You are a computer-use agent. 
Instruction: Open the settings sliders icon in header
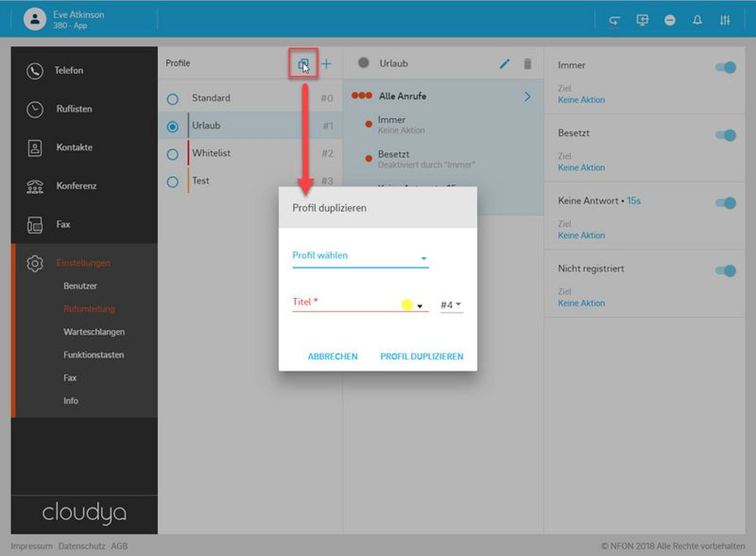[x=724, y=20]
